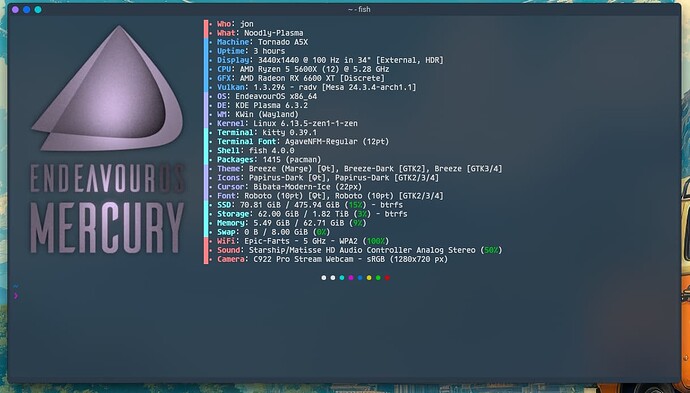Click the 'KDE Plasma 6.3.2' text
The width and height of the screenshot is (690, 393).
click(272, 106)
